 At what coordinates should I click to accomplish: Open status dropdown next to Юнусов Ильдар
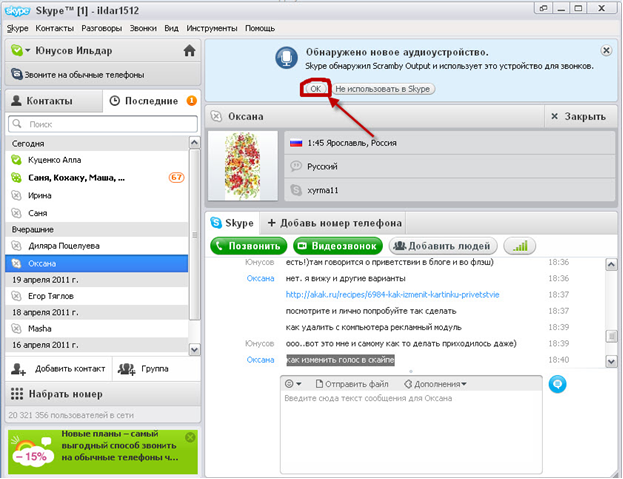tap(27, 50)
